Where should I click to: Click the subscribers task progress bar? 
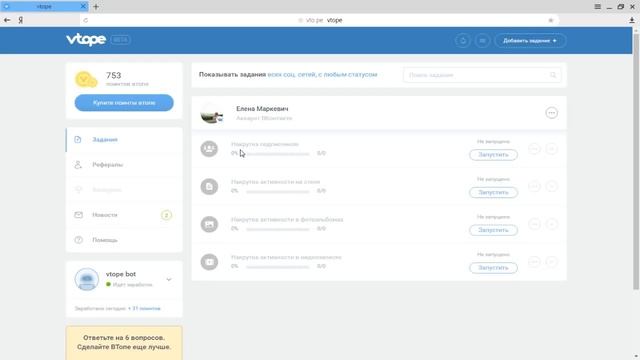tap(278, 154)
